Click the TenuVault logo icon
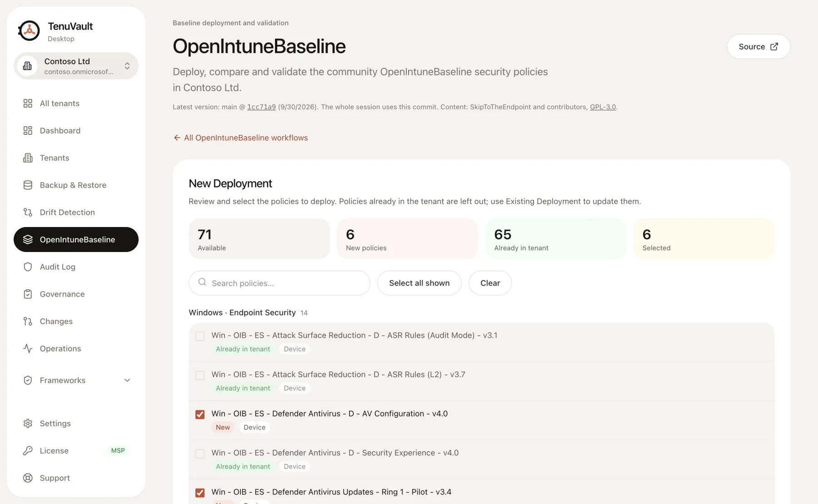Viewport: 818px width, 504px height. (29, 31)
